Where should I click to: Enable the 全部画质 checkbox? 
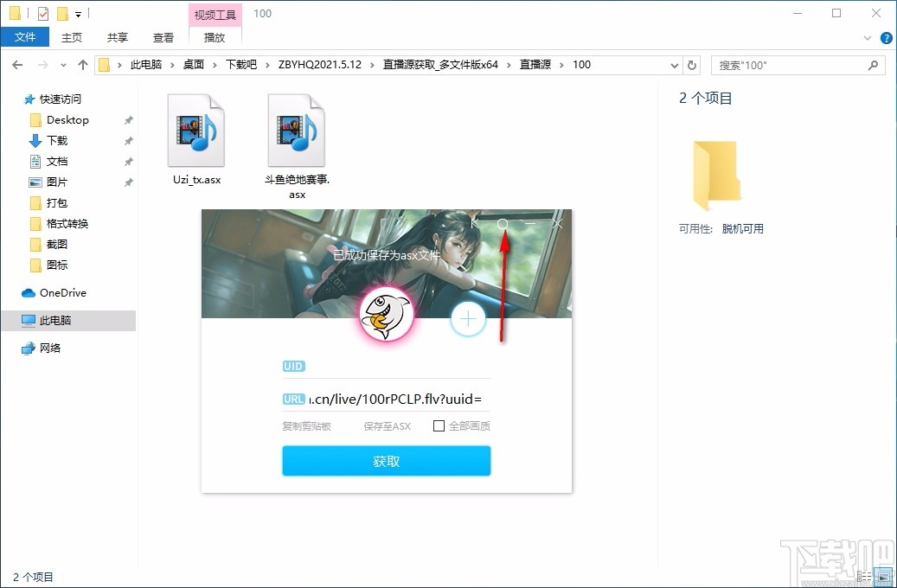coord(439,425)
